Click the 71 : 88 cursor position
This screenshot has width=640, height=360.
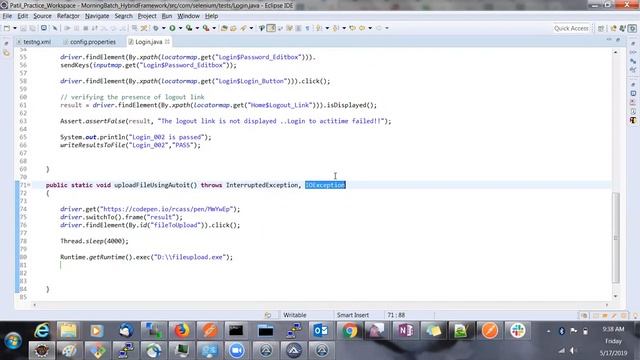396,315
